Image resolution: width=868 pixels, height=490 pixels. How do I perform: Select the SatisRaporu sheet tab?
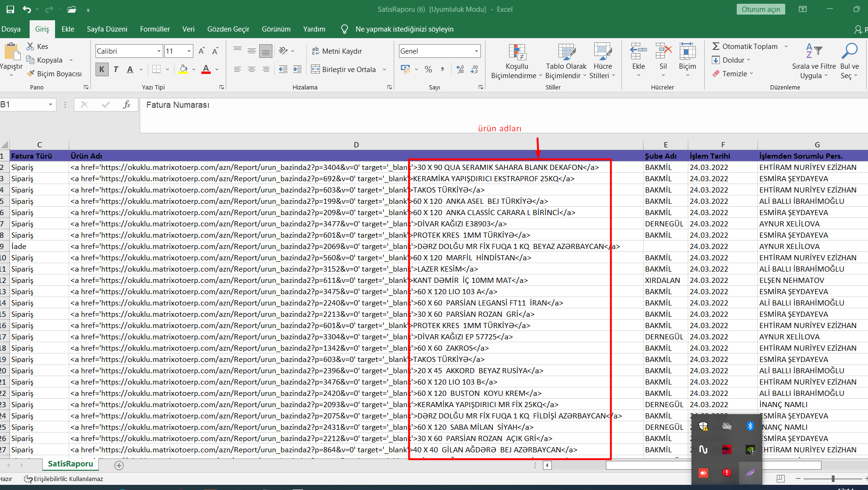click(71, 464)
